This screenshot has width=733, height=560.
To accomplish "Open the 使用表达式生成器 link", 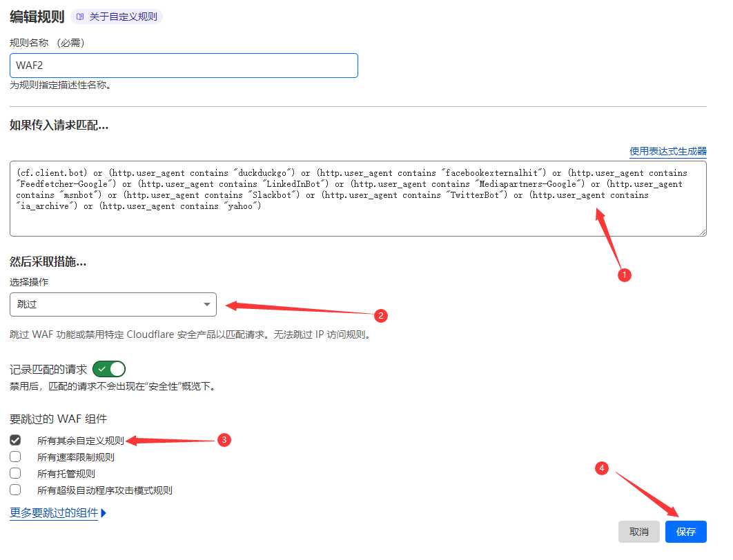I will (667, 151).
